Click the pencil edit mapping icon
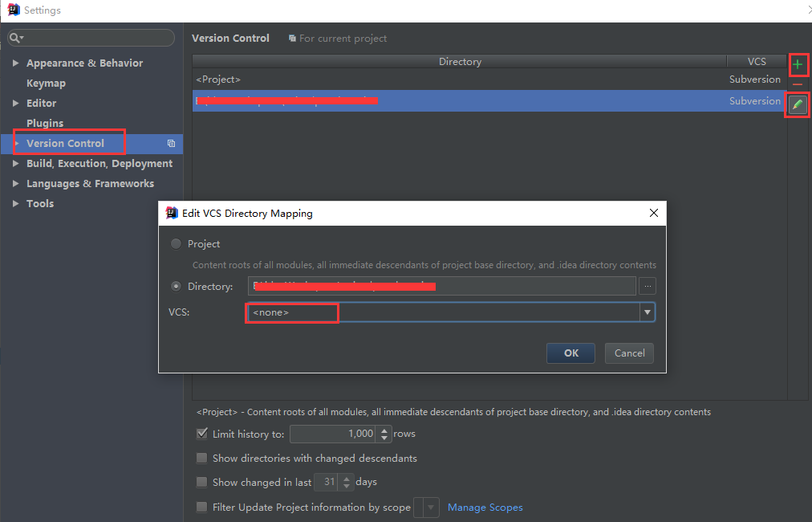 point(798,104)
